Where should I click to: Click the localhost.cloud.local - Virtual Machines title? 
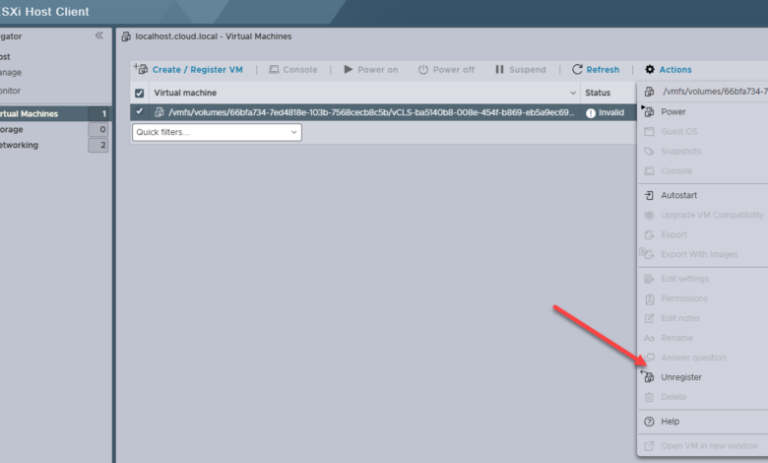tap(214, 36)
